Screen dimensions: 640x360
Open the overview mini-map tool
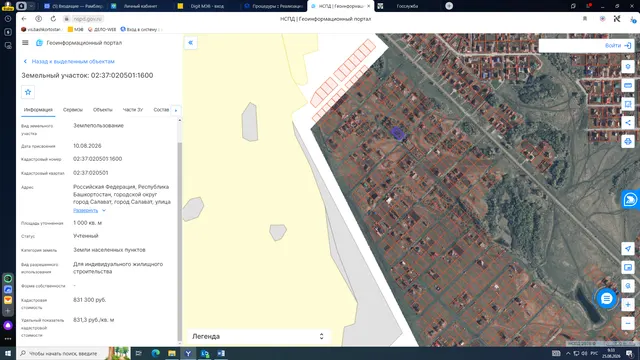[628, 267]
